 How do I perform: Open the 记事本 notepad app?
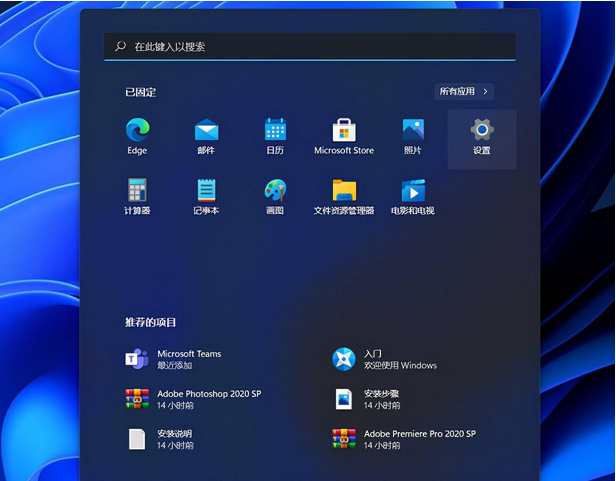206,190
